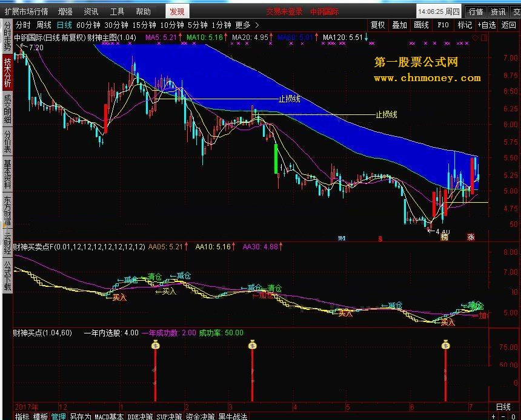
Task: Open the 工具 menu
Action: click(117, 11)
